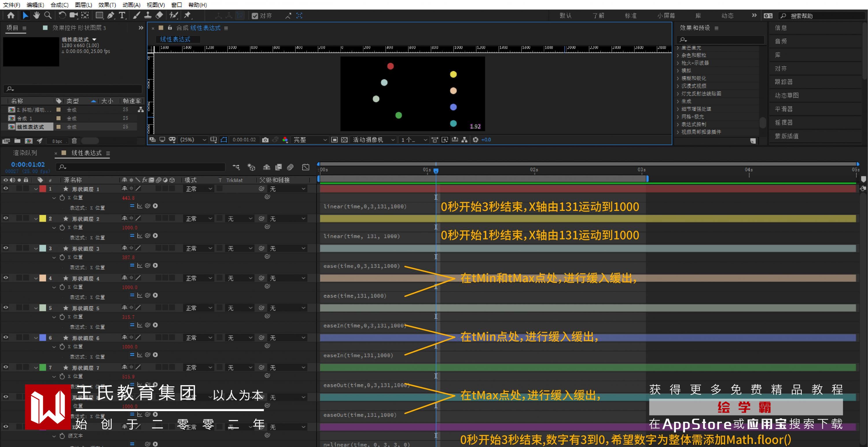Click yellow label swatch of layer 2
This screenshot has height=447, width=868.
tap(43, 218)
